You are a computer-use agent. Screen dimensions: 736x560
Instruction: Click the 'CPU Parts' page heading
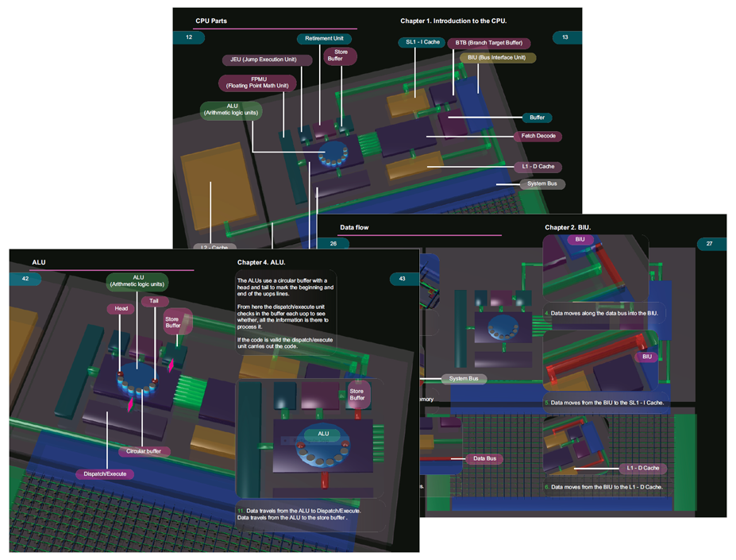point(211,21)
